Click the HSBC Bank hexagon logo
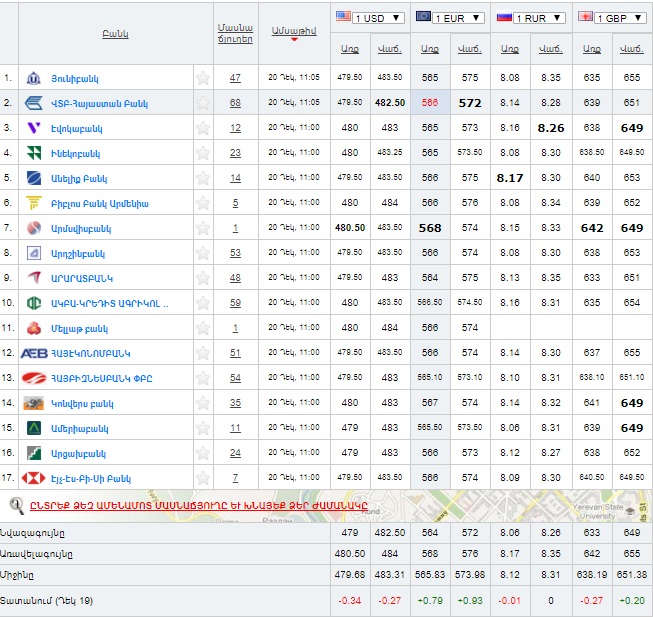The image size is (653, 617). pos(33,478)
